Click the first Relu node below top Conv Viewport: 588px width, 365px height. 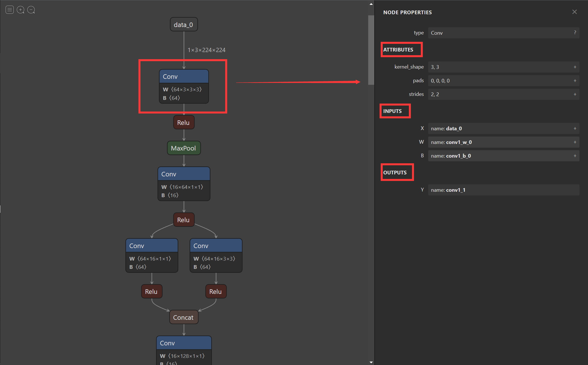point(184,123)
